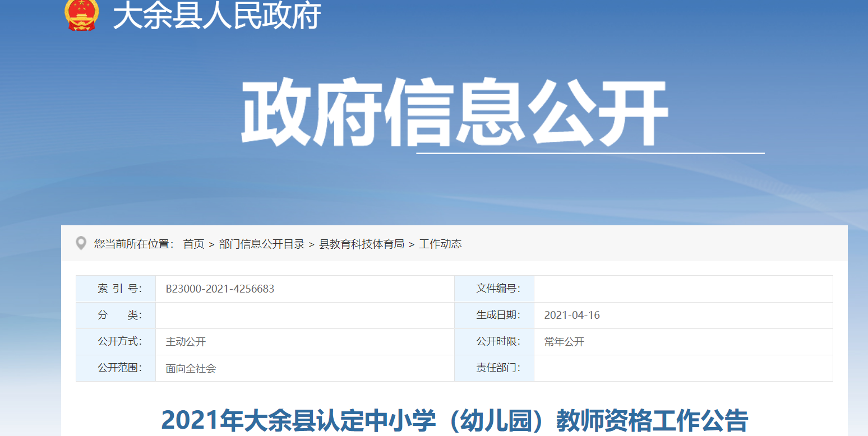Click the national emblem logo icon
This screenshot has width=868, height=436.
click(x=82, y=14)
